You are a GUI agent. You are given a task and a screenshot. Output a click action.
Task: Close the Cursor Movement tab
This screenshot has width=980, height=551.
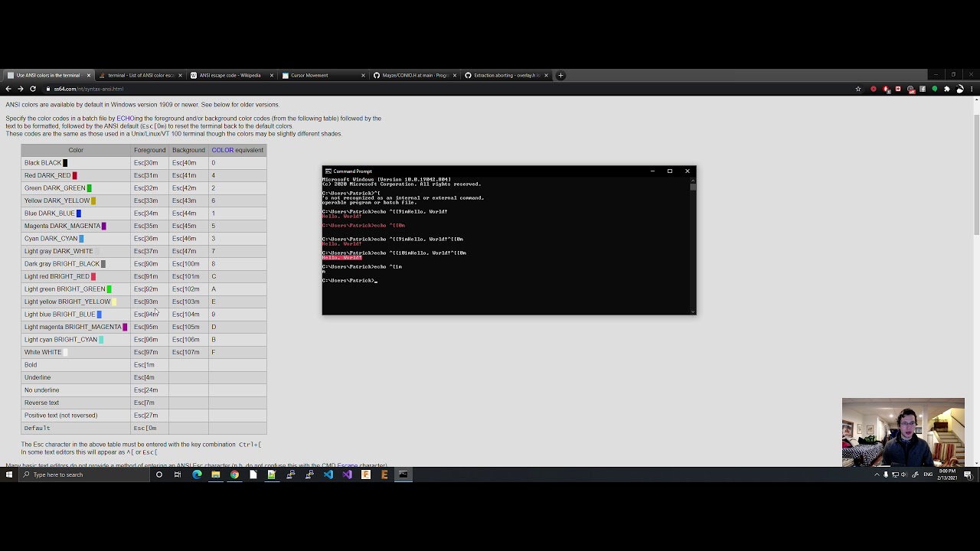363,75
